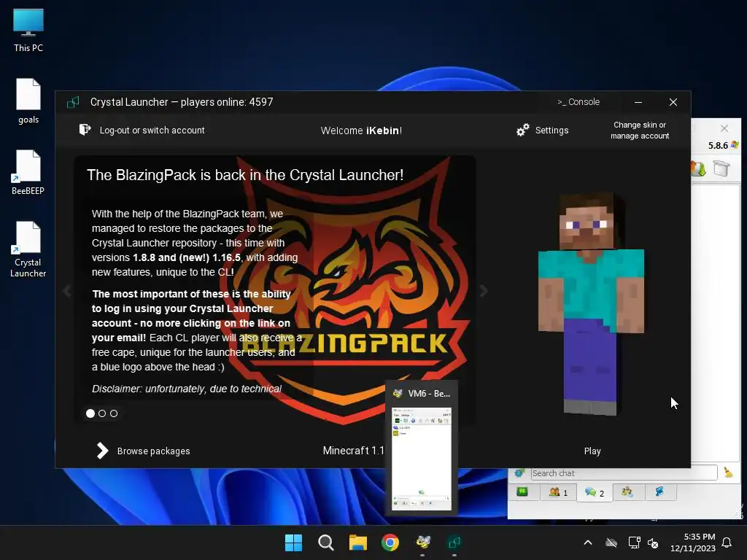Click the BlazingPack news headline
747x560 pixels.
(245, 175)
